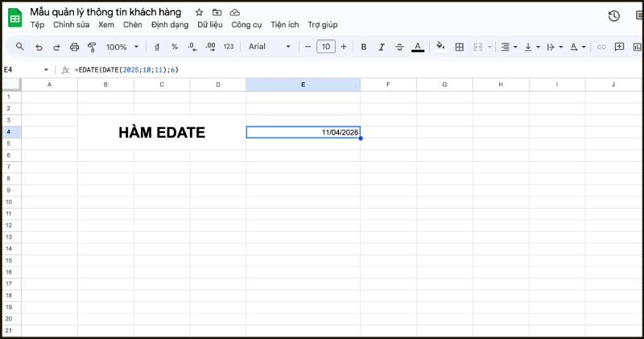644x339 pixels.
Task: Select column E header
Action: [x=303, y=85]
